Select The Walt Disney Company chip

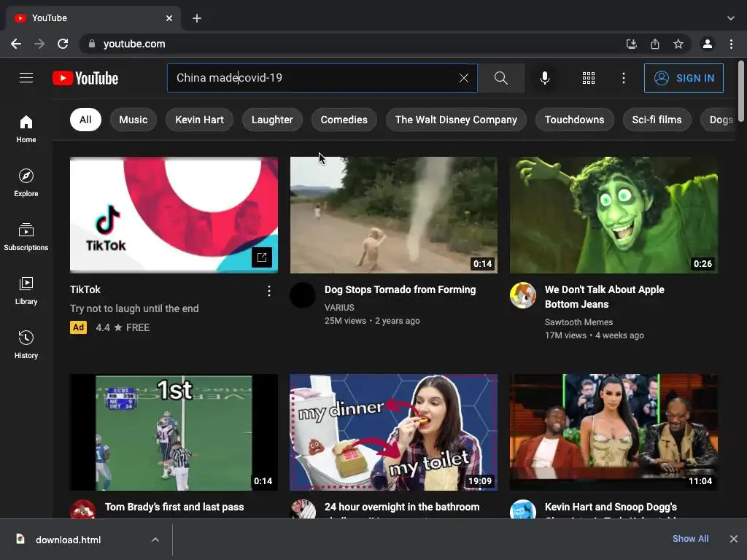click(x=456, y=120)
